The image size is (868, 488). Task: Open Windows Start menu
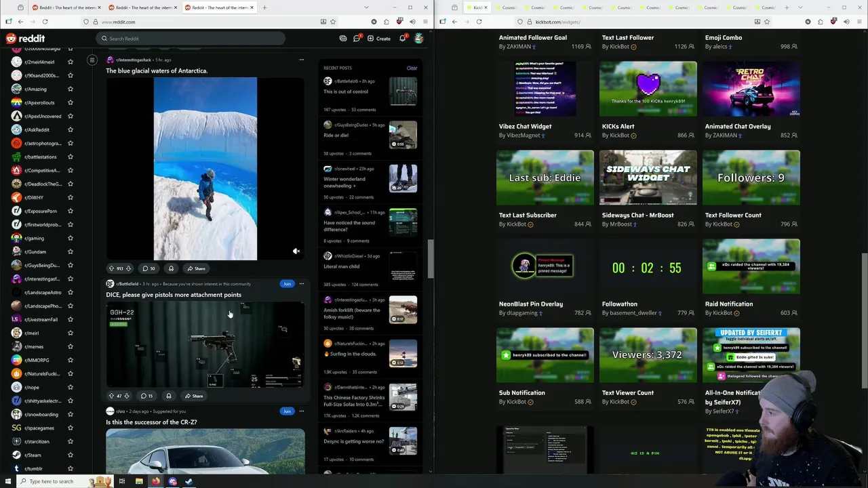(9, 481)
